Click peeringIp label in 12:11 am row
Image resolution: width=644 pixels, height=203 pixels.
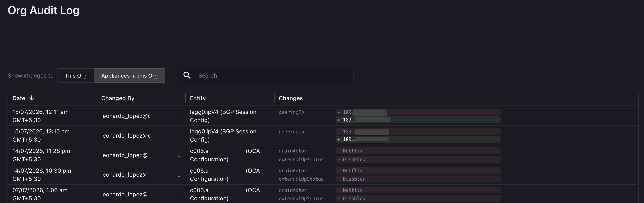coord(291,112)
